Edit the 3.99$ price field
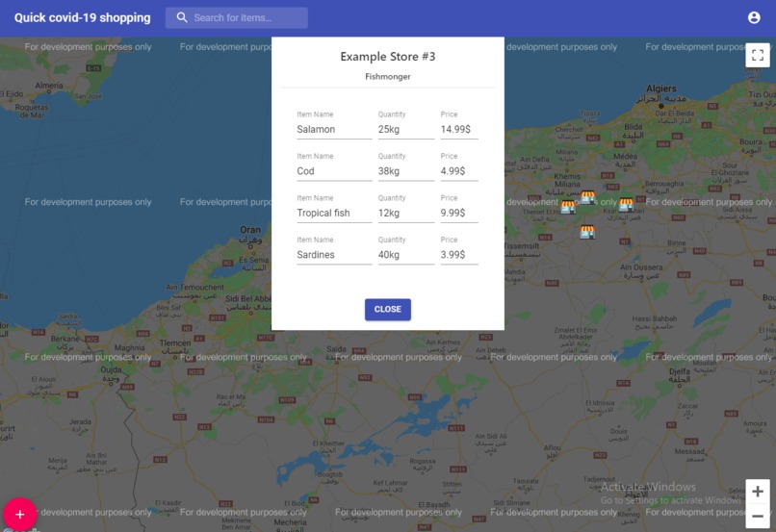 pyautogui.click(x=459, y=255)
